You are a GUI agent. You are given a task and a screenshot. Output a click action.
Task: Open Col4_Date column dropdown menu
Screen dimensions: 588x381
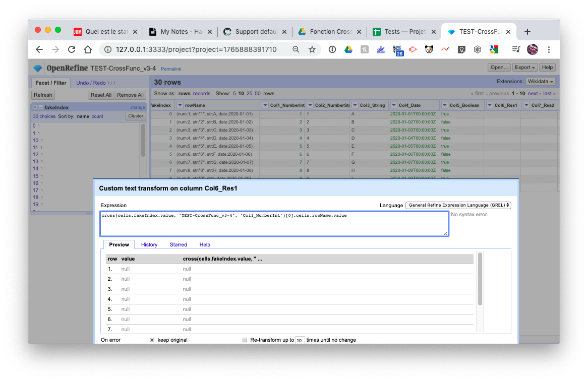pyautogui.click(x=394, y=105)
